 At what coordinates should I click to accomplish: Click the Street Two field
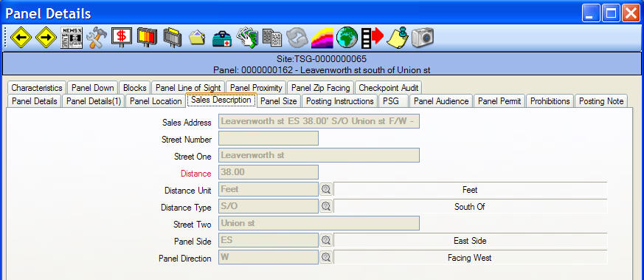point(319,223)
